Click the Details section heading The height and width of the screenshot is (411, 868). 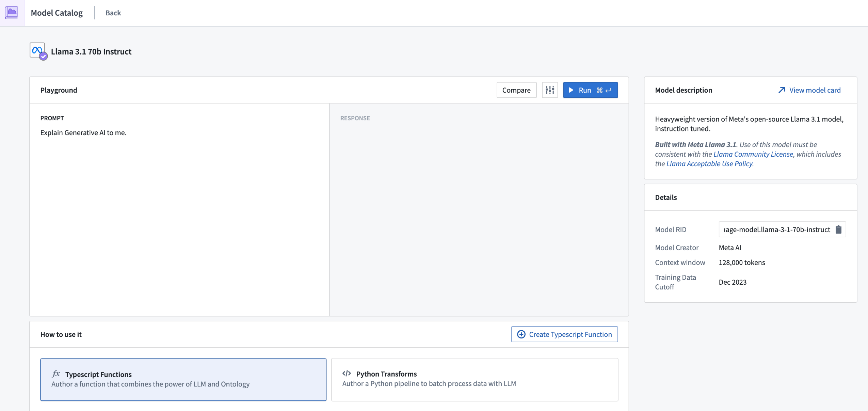[666, 197]
